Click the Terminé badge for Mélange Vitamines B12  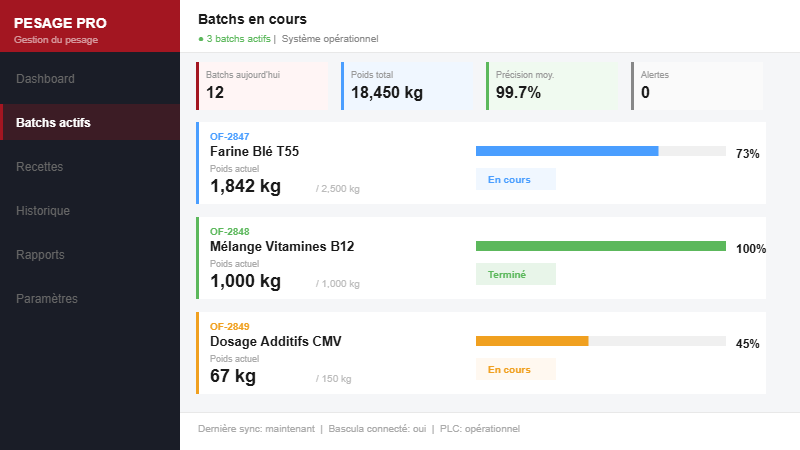(515, 274)
